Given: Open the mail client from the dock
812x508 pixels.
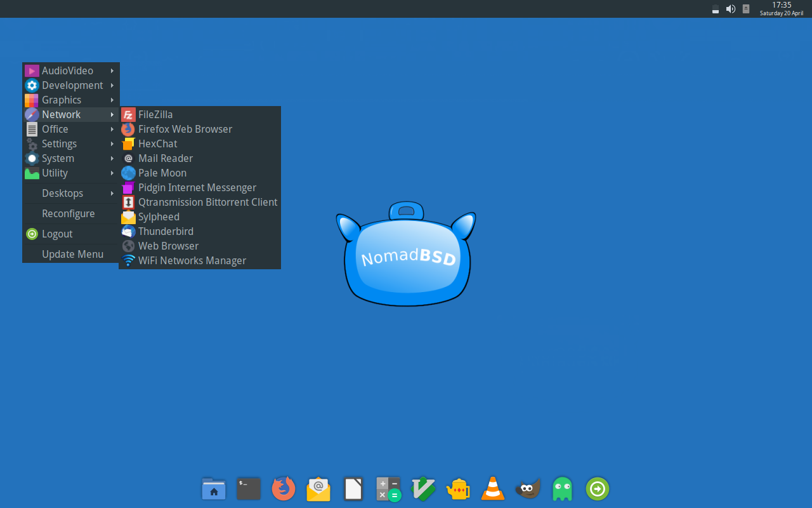Looking at the screenshot, I should pos(318,488).
